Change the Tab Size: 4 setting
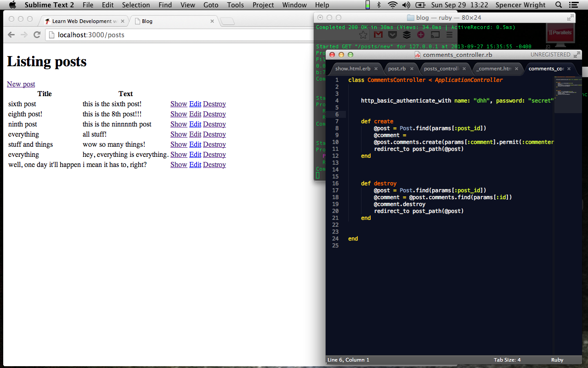588x368 pixels. [507, 360]
